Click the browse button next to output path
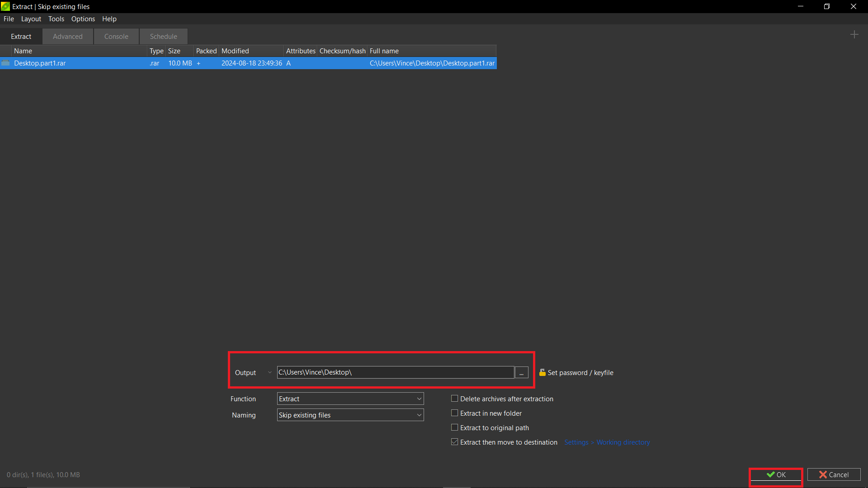The width and height of the screenshot is (868, 488). pyautogui.click(x=521, y=372)
